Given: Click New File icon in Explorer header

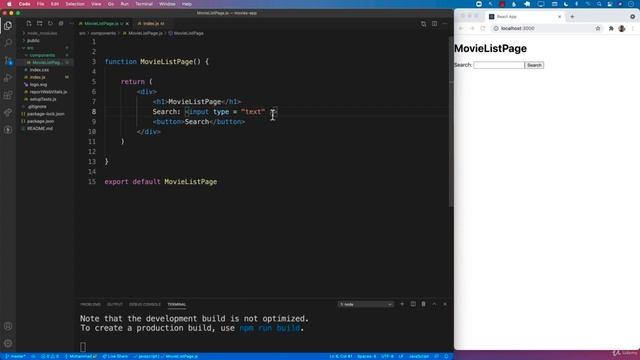Looking at the screenshot, I should click(29, 24).
